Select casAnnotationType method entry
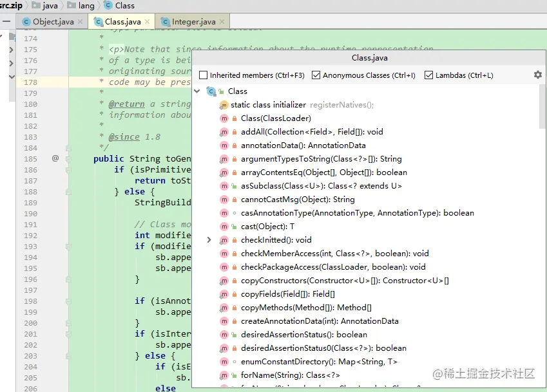Image resolution: width=547 pixels, height=392 pixels. [357, 213]
